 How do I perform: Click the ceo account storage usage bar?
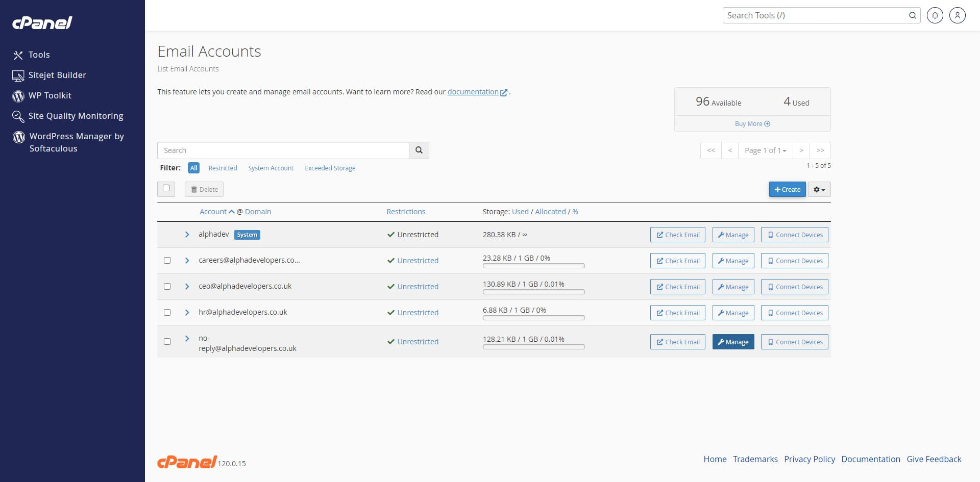coord(533,292)
